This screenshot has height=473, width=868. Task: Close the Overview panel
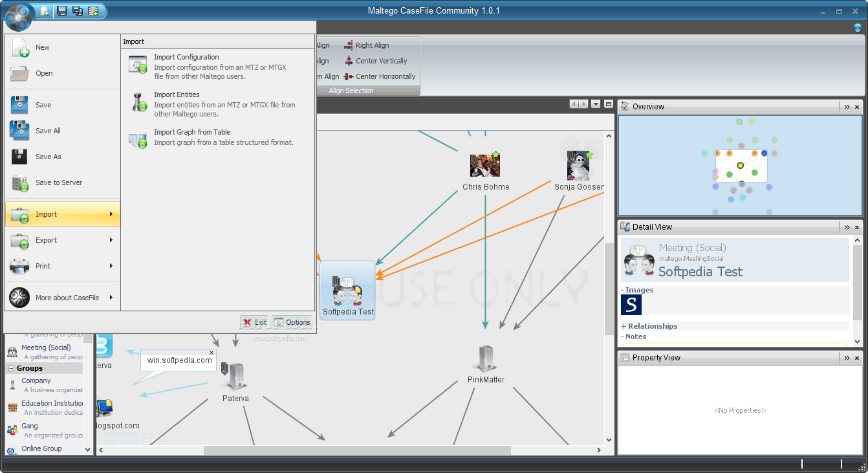coord(857,107)
